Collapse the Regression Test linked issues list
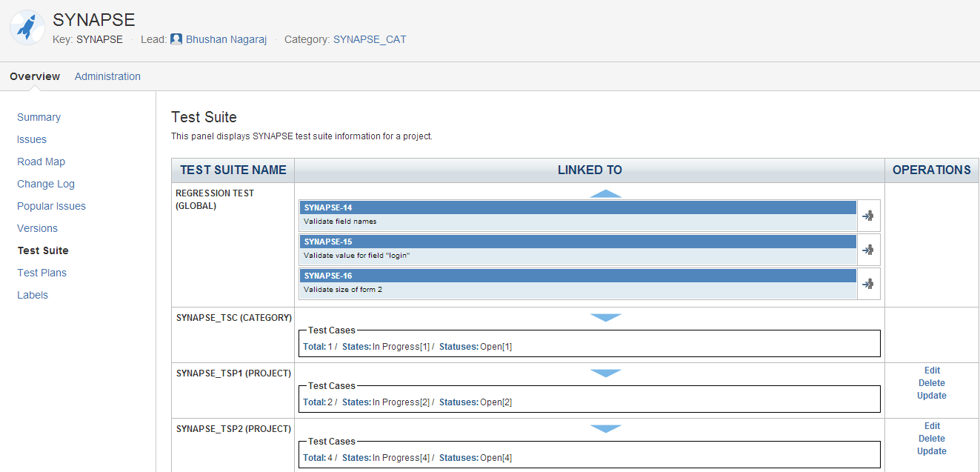This screenshot has width=980, height=472. click(606, 193)
